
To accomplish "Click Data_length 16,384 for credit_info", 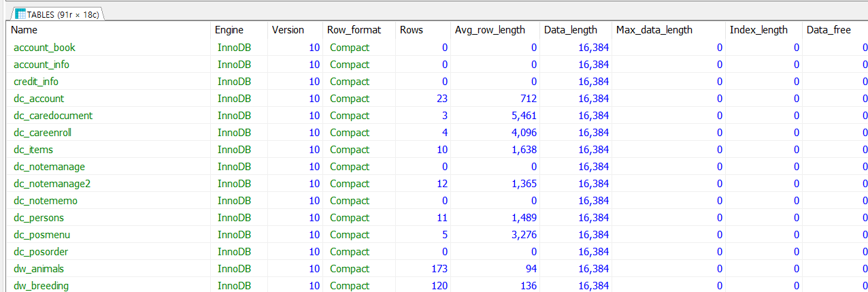I will coord(594,82).
